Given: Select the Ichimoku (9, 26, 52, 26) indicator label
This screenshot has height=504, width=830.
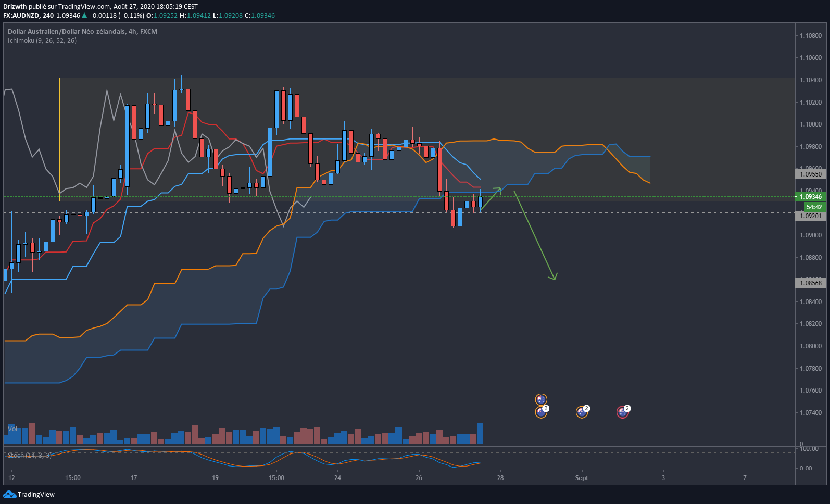Looking at the screenshot, I should [42, 40].
